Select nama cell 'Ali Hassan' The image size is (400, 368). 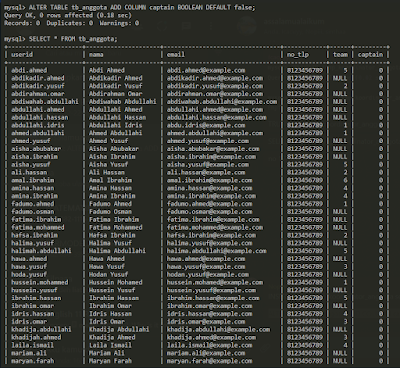107,172
